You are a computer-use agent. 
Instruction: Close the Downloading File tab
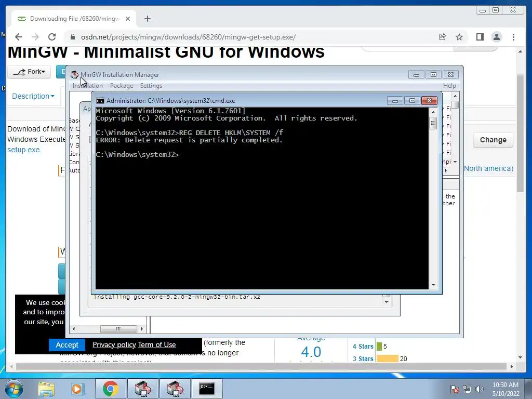128,19
